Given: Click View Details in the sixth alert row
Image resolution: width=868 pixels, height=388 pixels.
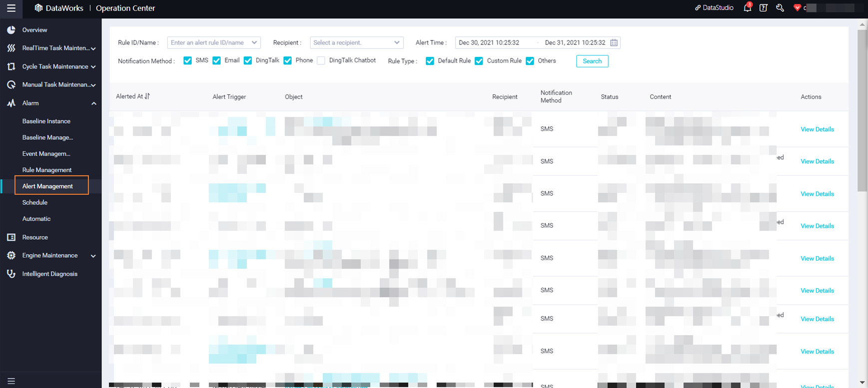Looking at the screenshot, I should click(x=817, y=290).
